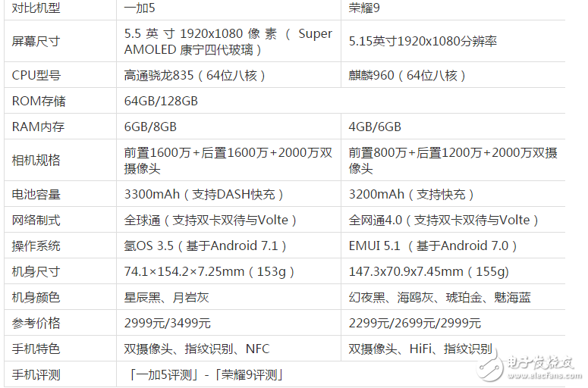The width and height of the screenshot is (588, 388).
Task: Click the 高通骁龙835 CPU cell
Action: click(194, 75)
